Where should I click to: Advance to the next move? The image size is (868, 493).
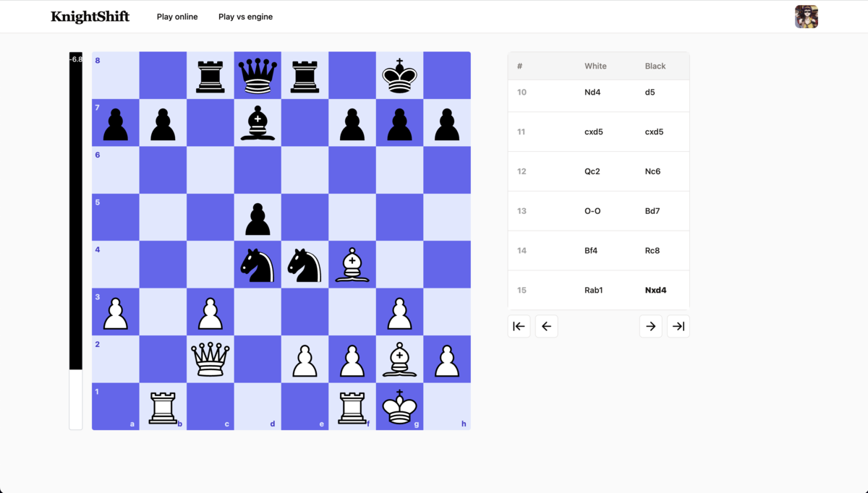coord(650,326)
